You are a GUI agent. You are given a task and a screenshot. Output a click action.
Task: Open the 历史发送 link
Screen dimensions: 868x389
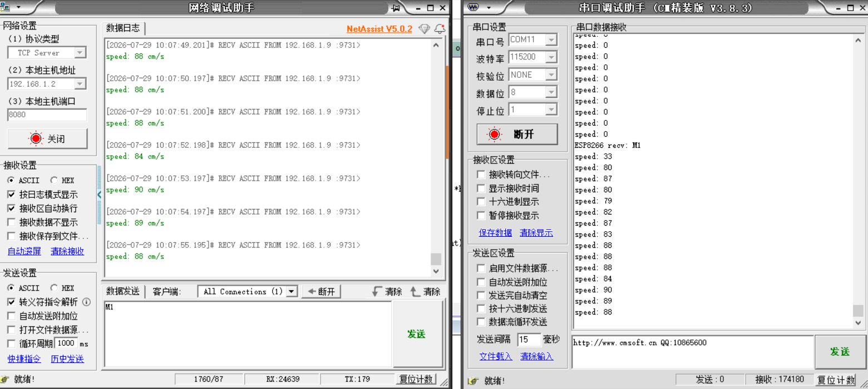pyautogui.click(x=67, y=359)
